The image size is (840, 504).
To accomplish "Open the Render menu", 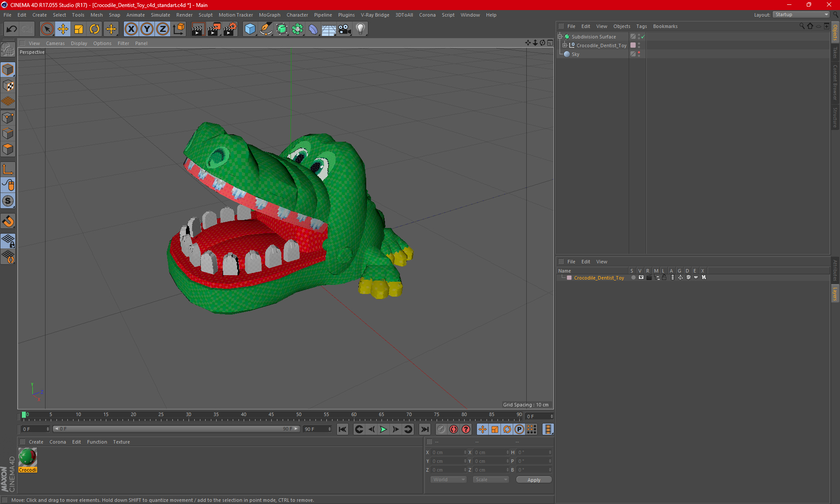I will 184,15.
